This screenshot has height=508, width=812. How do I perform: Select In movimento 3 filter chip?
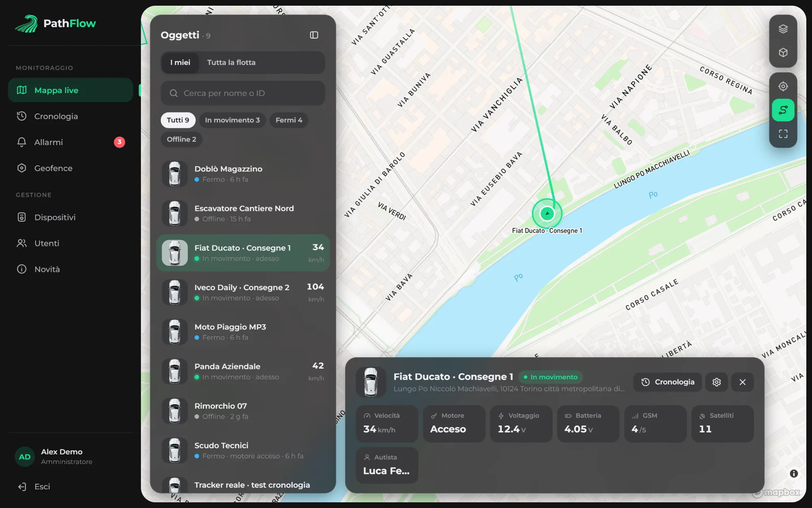[x=232, y=120]
